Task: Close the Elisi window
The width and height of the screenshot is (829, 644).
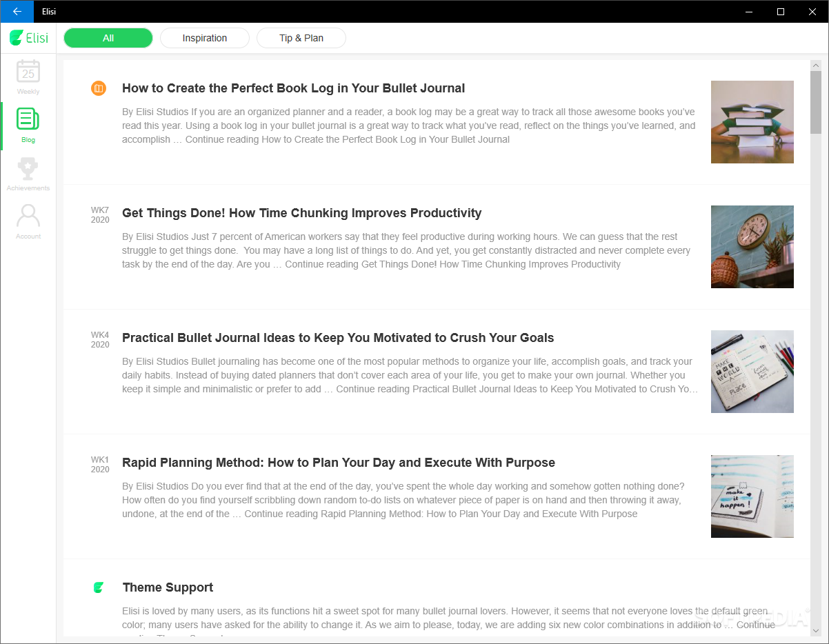Action: [812, 12]
